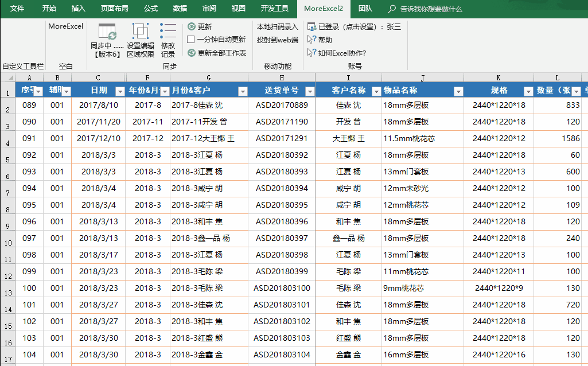Select quantity cell 1586
The image size is (588, 366).
pos(557,139)
